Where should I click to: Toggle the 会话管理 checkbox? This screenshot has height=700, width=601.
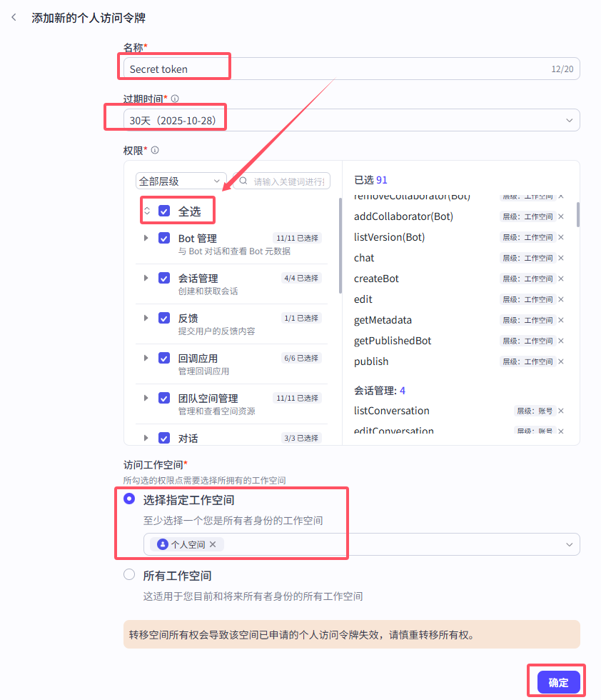[x=164, y=278]
